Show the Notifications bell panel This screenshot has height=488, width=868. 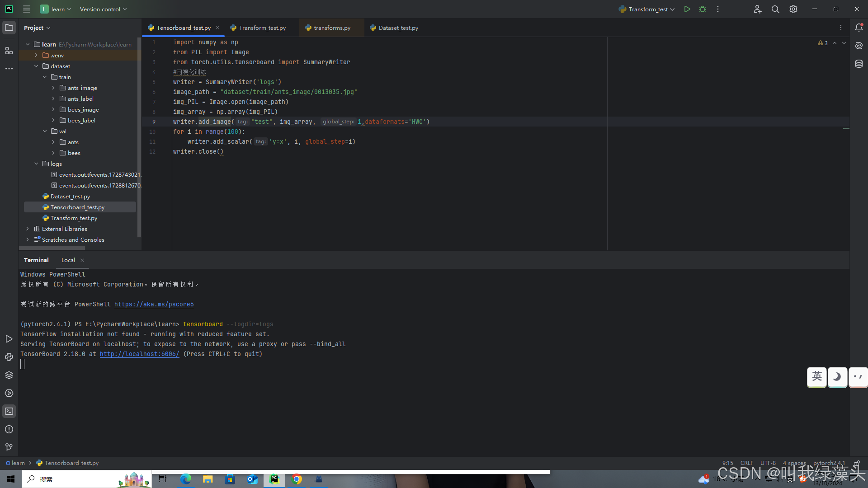859,28
